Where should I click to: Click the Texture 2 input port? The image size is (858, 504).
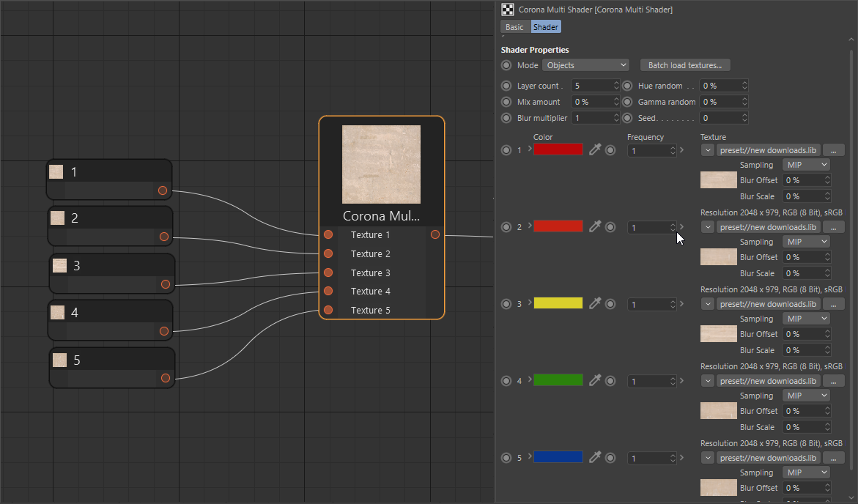[x=328, y=253]
